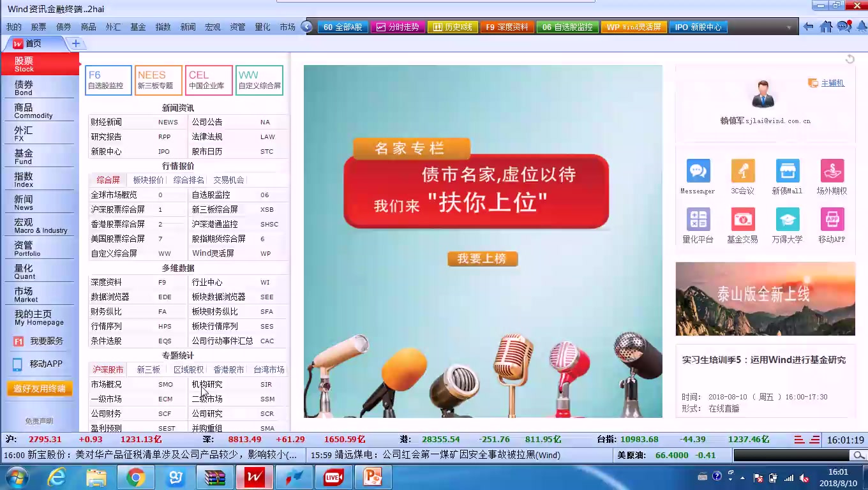Click the search magnifier icon
The height and width of the screenshot is (490, 868).
click(859, 456)
